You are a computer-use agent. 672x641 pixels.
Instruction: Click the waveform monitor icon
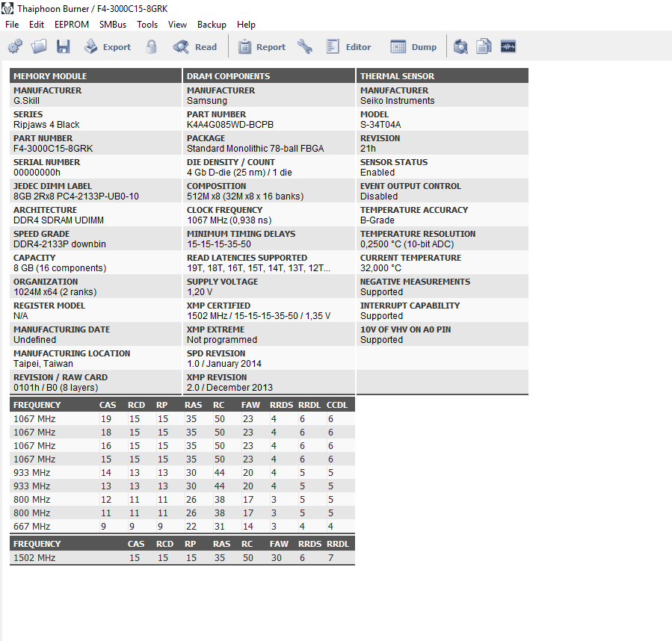(508, 46)
